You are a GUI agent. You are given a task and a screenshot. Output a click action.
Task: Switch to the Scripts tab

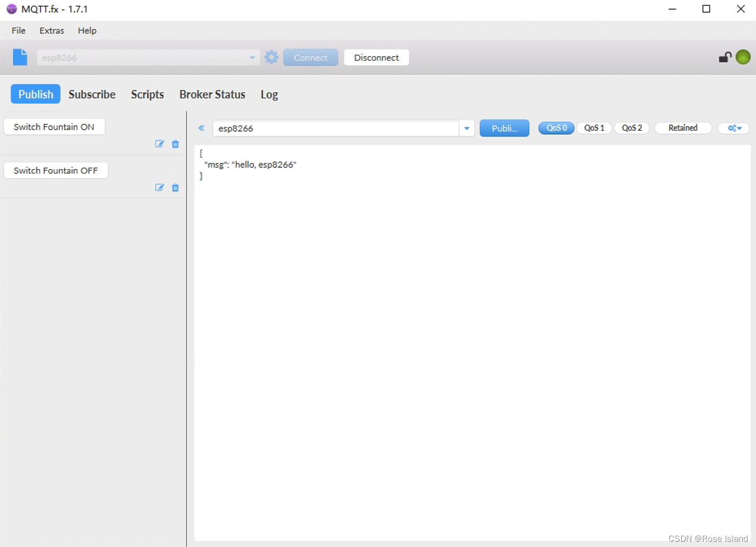147,94
